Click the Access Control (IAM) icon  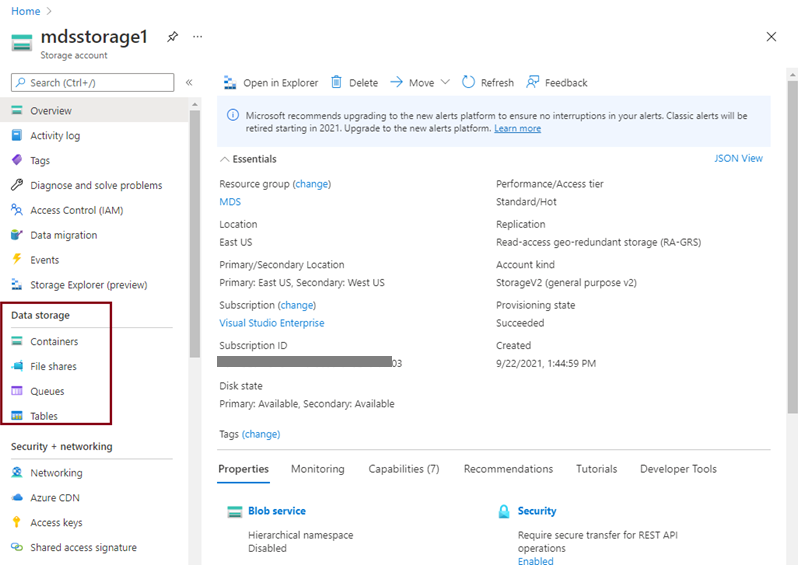point(17,210)
